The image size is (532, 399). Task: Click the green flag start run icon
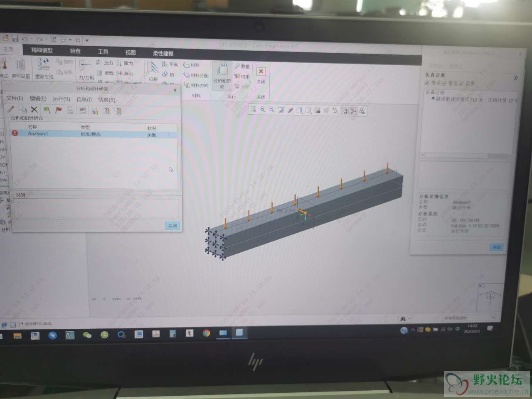click(47, 110)
